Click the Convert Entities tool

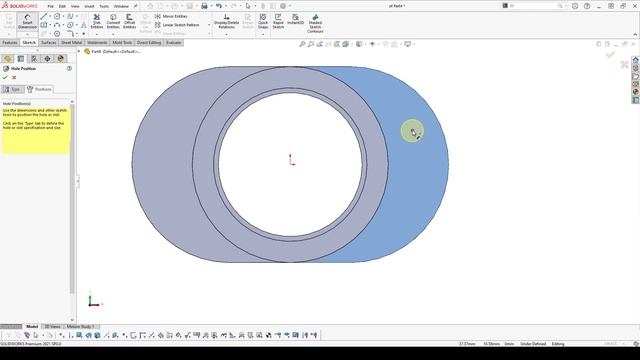pos(113,21)
